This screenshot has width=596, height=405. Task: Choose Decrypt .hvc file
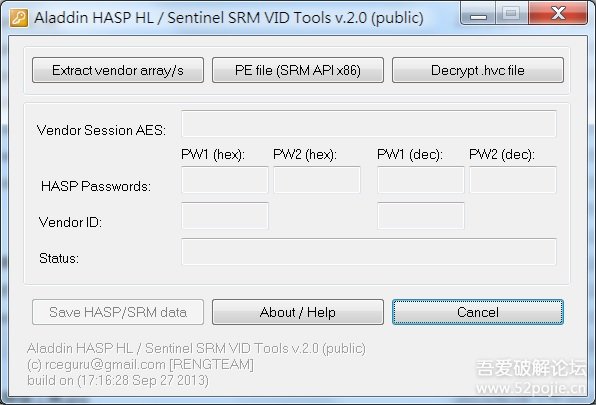pyautogui.click(x=478, y=70)
